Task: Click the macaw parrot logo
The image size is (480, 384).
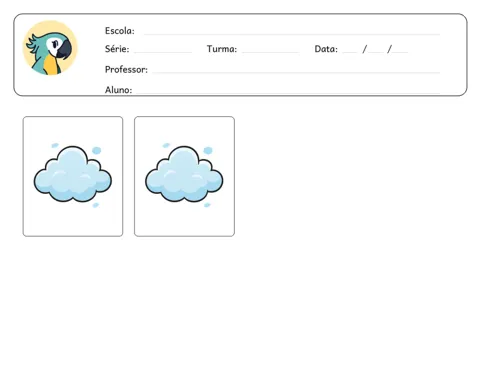Action: click(50, 48)
